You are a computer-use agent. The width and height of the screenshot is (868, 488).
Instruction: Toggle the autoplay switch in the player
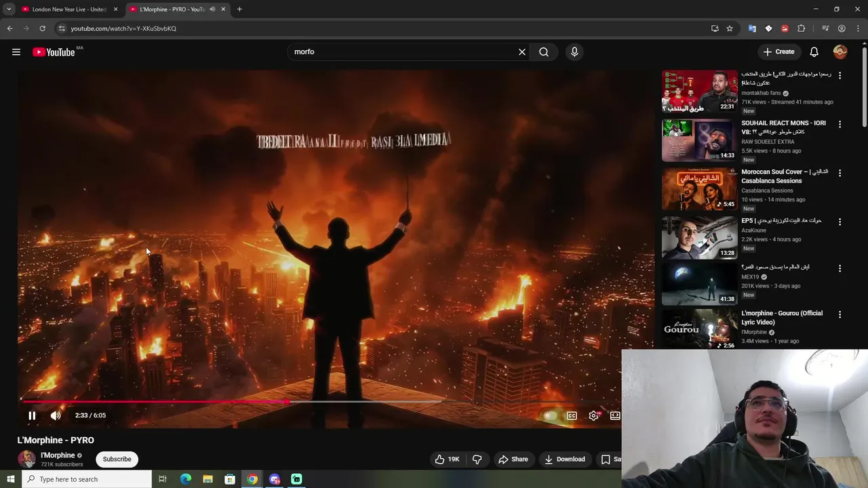tap(550, 415)
